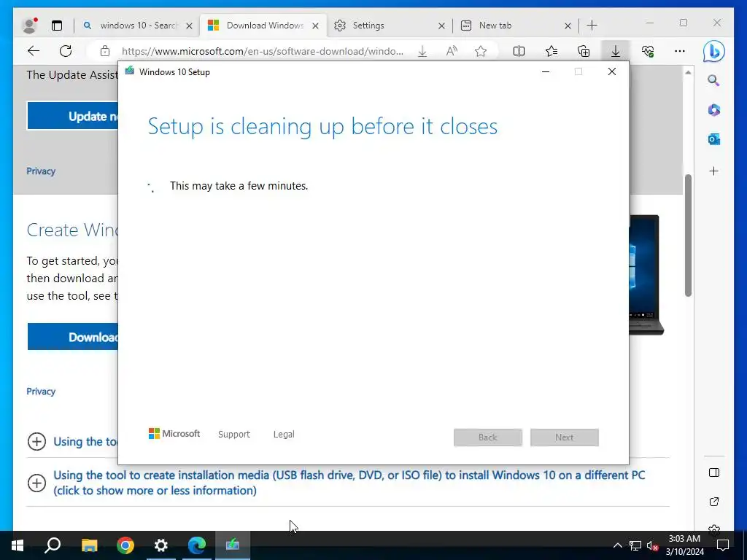747x560 pixels.
Task: Open File Explorer from the taskbar
Action: (x=89, y=545)
